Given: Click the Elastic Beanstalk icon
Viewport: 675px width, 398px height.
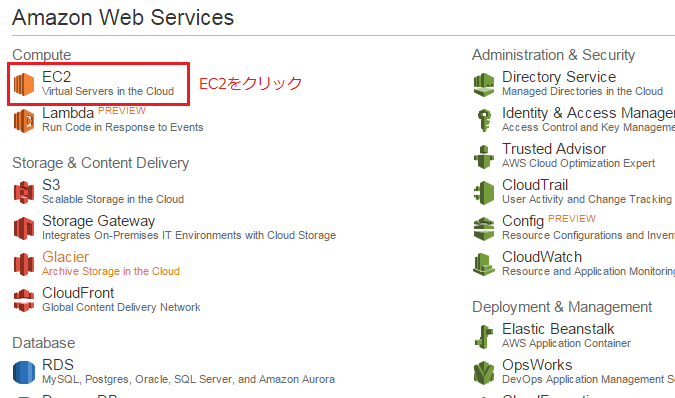Looking at the screenshot, I should point(484,336).
